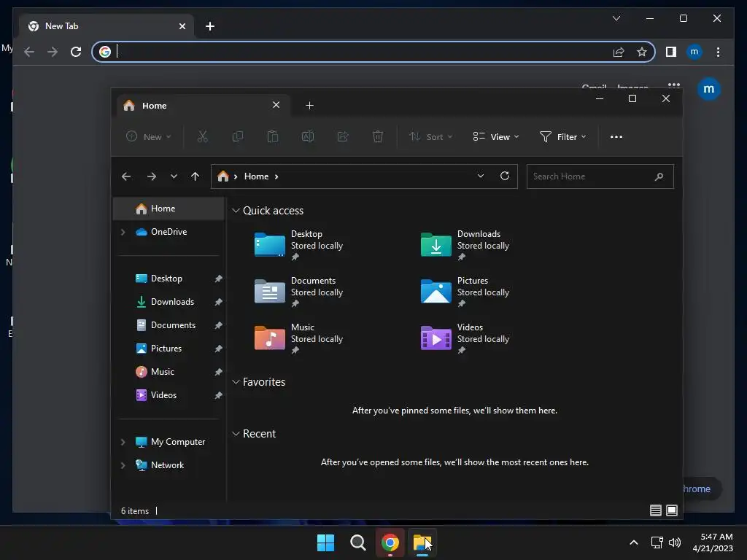
Task: Open the View dropdown menu
Action: pos(496,136)
